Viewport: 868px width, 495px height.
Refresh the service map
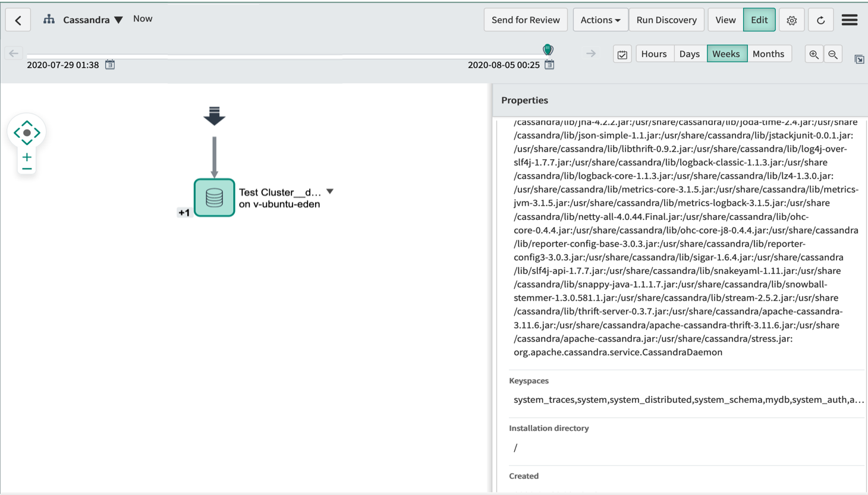click(x=820, y=20)
